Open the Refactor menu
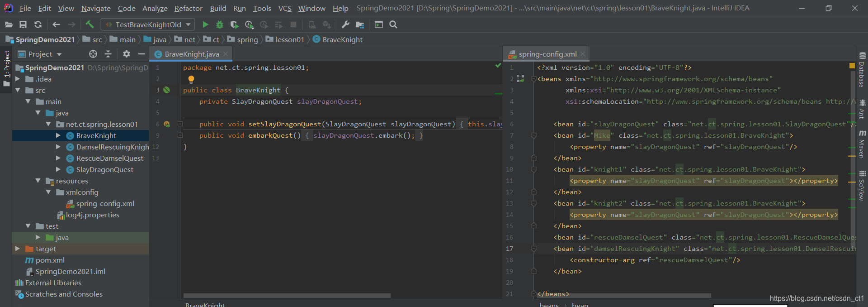The width and height of the screenshot is (868, 307). coord(188,8)
